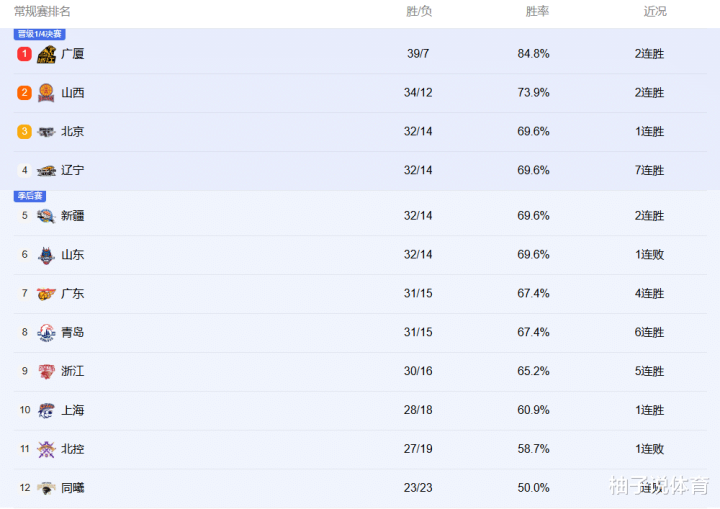Click the 北京 team logo icon

(46, 132)
